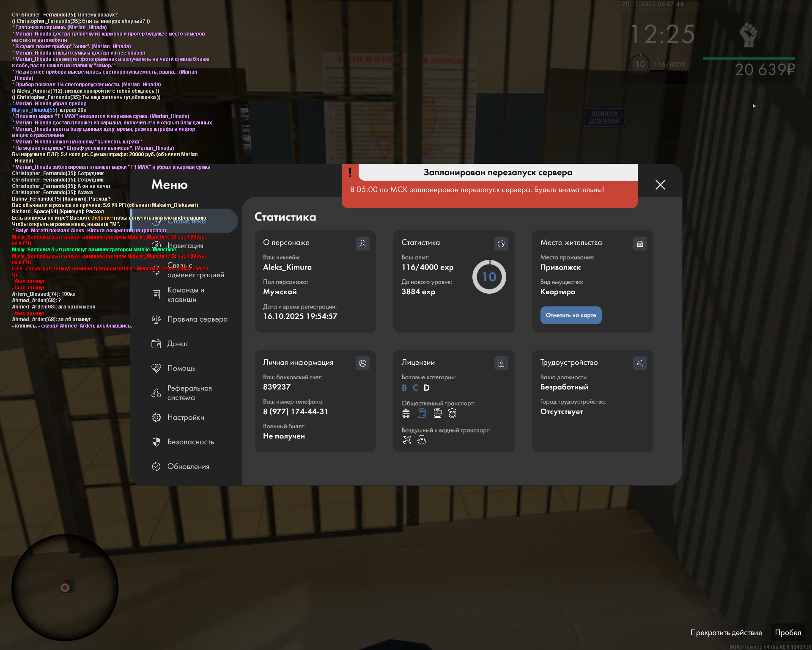Screen dimensions: 812x650
Task: Click the house icon in Место жительства card
Action: coord(640,243)
